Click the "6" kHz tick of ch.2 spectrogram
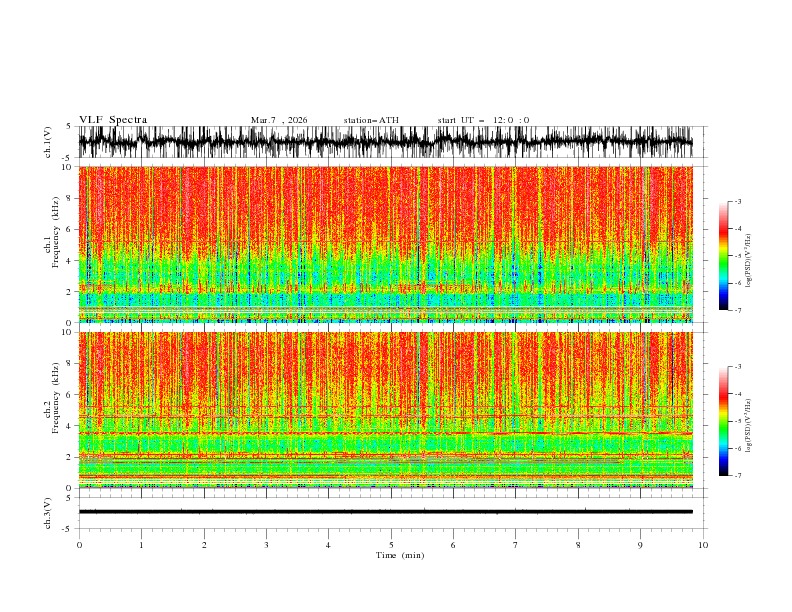792x612 pixels. [x=70, y=395]
